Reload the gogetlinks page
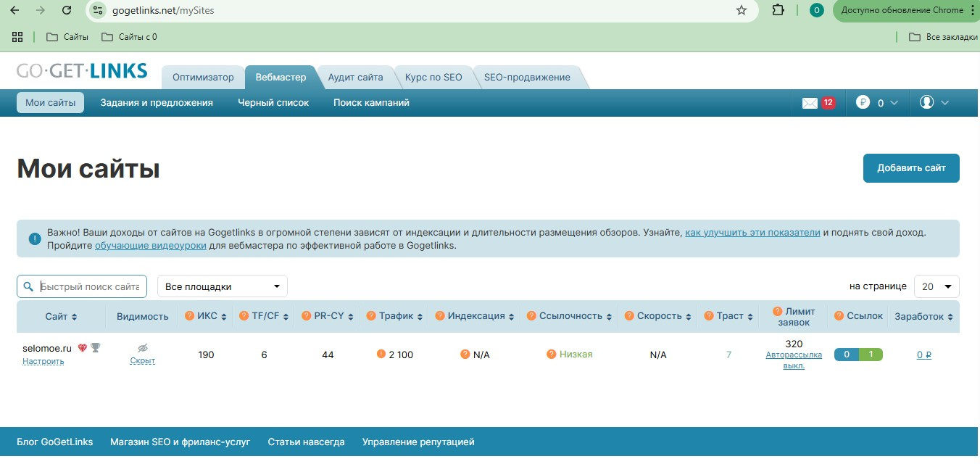The height and width of the screenshot is (464, 980). pyautogui.click(x=67, y=10)
